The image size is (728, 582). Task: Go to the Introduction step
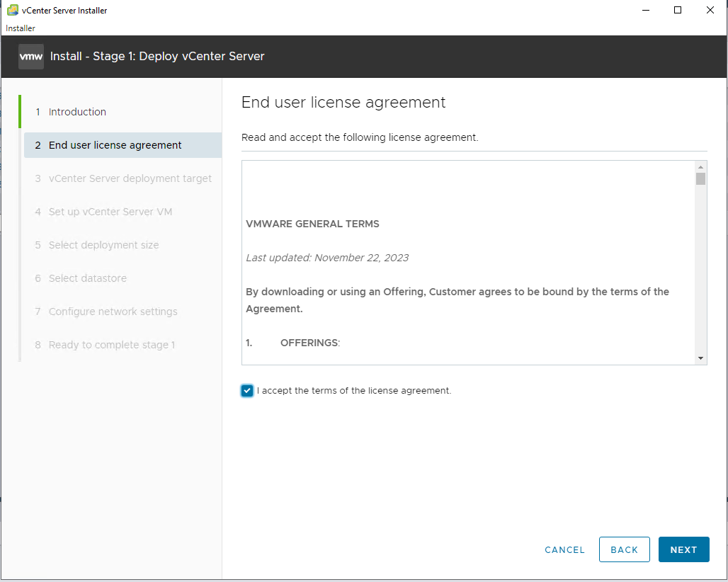coord(77,112)
